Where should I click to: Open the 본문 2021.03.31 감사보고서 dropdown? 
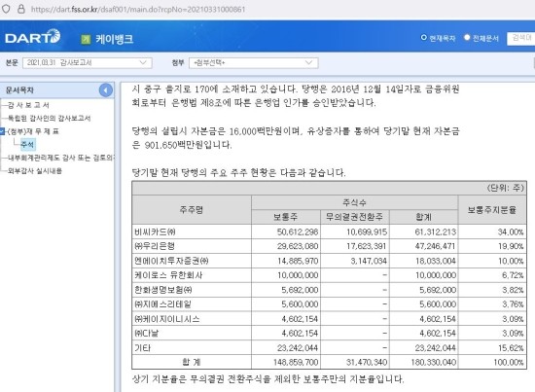[x=88, y=63]
